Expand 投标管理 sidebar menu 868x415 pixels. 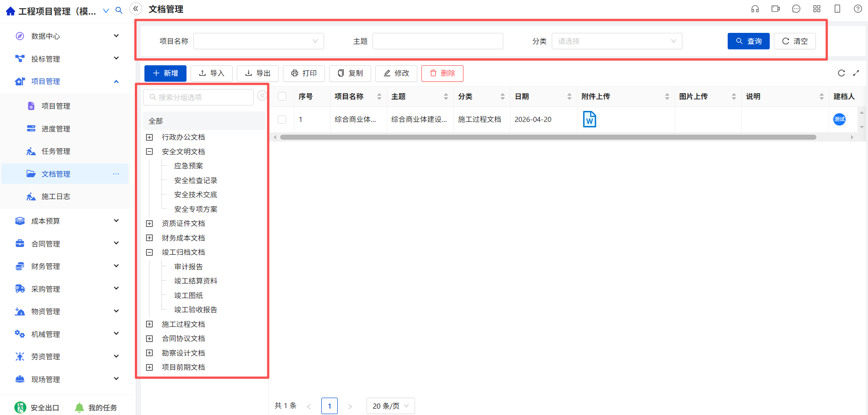click(67, 58)
